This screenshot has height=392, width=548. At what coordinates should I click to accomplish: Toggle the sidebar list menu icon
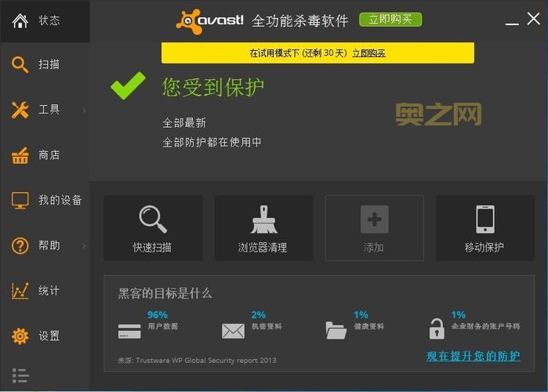click(20, 376)
